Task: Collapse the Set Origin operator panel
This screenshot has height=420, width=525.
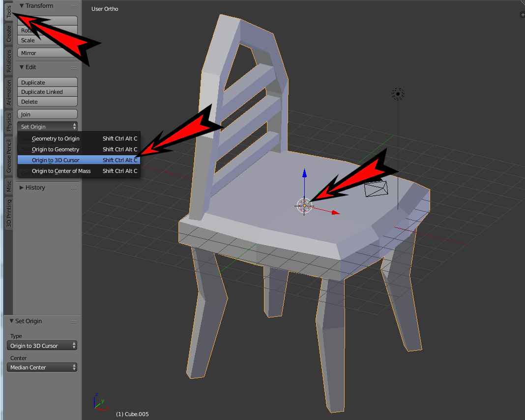Action: point(11,321)
